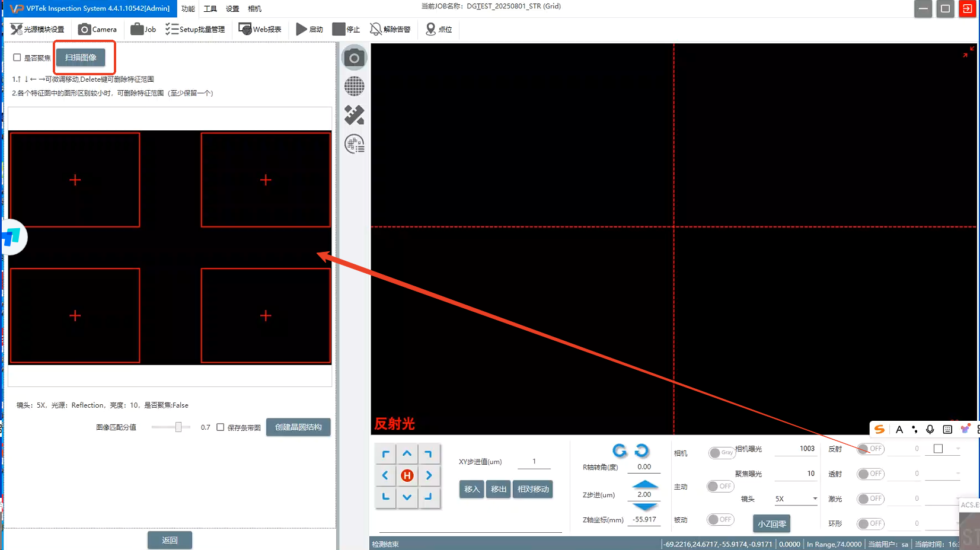Click the 创建晶圆结构 button
The width and height of the screenshot is (980, 550).
click(298, 427)
